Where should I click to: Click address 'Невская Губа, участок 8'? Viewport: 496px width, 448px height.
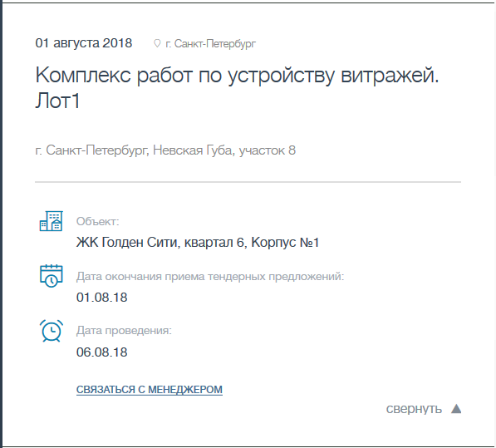point(224,150)
